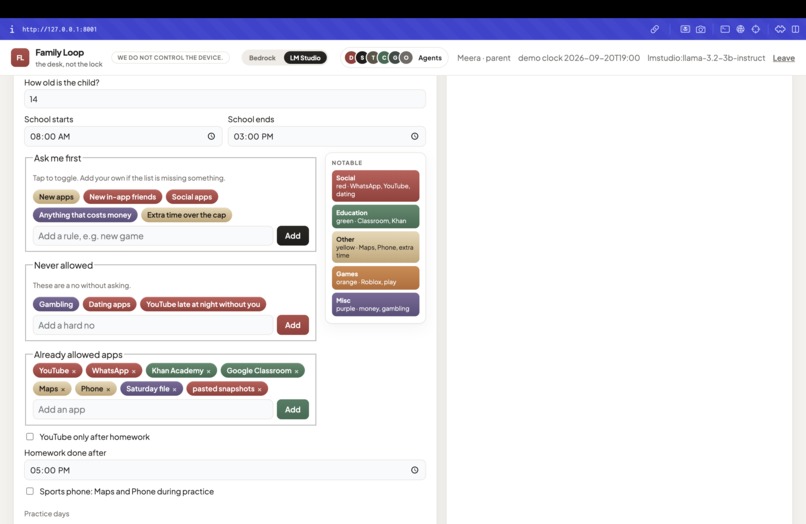The height and width of the screenshot is (524, 806).
Task: Open the terminal console icon
Action: pos(725,29)
